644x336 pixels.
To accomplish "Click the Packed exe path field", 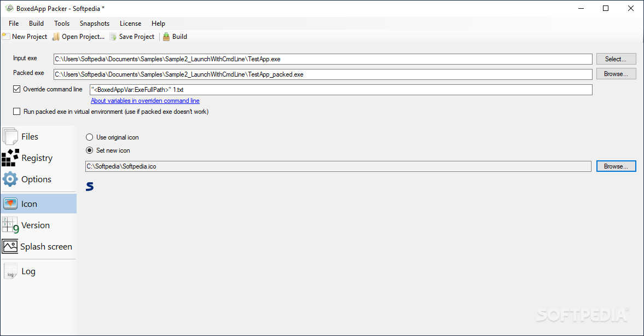I will coord(323,74).
